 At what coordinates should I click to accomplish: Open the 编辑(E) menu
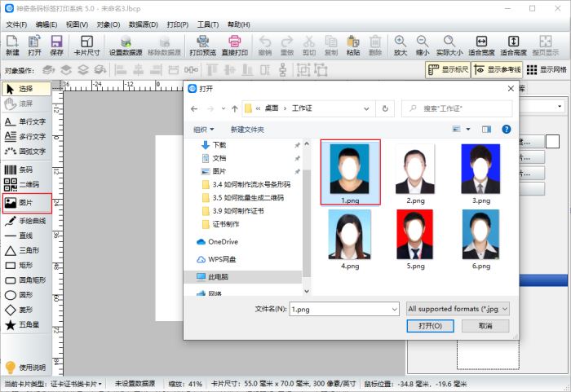click(46, 24)
